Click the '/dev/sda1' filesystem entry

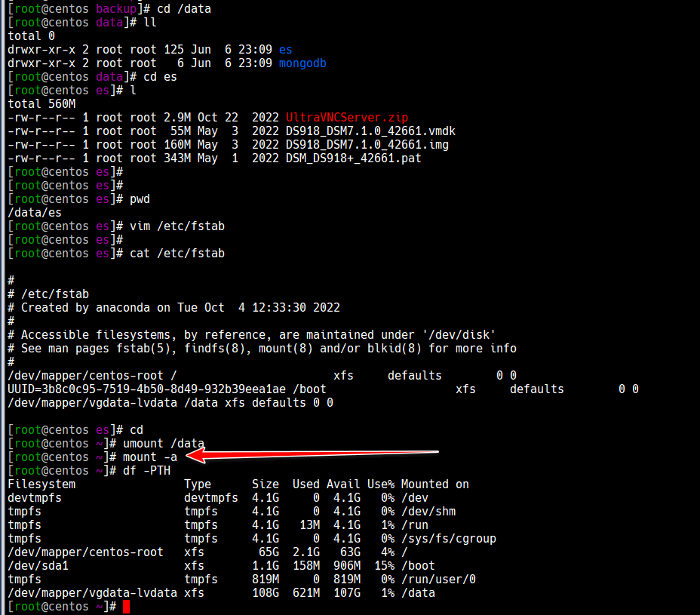pyautogui.click(x=38, y=566)
